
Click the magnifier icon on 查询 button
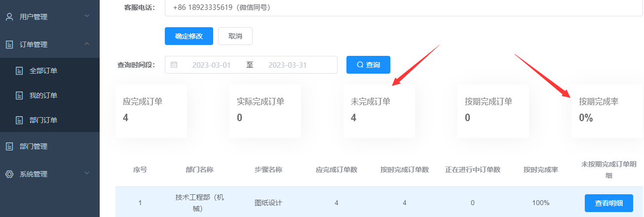pyautogui.click(x=360, y=65)
